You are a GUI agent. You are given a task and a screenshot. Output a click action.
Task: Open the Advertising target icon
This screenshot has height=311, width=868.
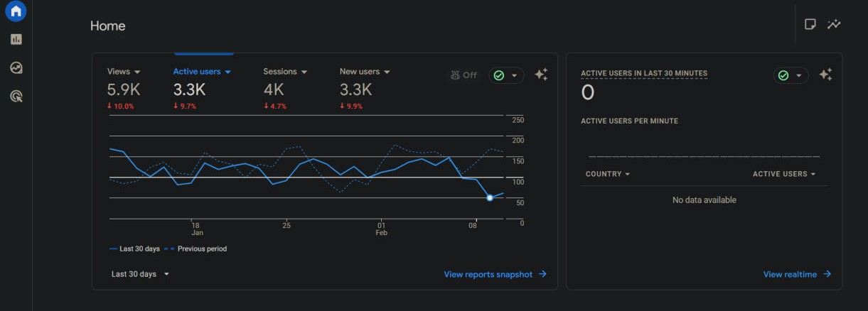click(16, 96)
